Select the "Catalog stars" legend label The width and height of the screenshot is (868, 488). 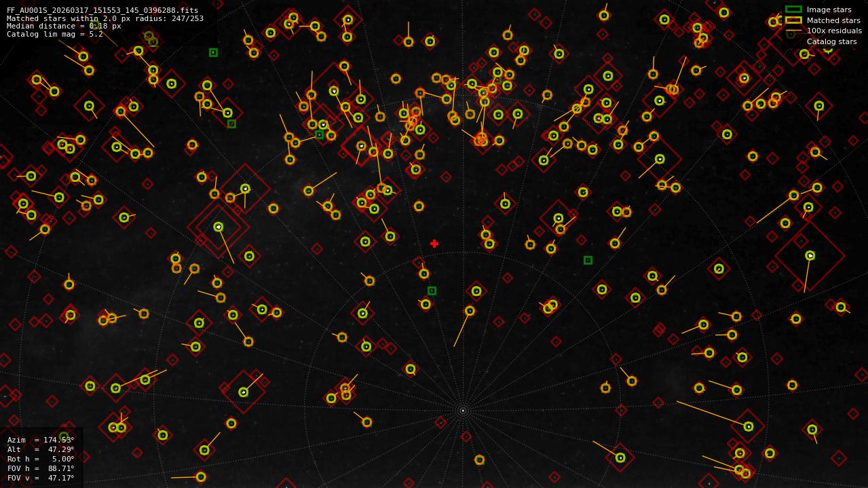(831, 41)
